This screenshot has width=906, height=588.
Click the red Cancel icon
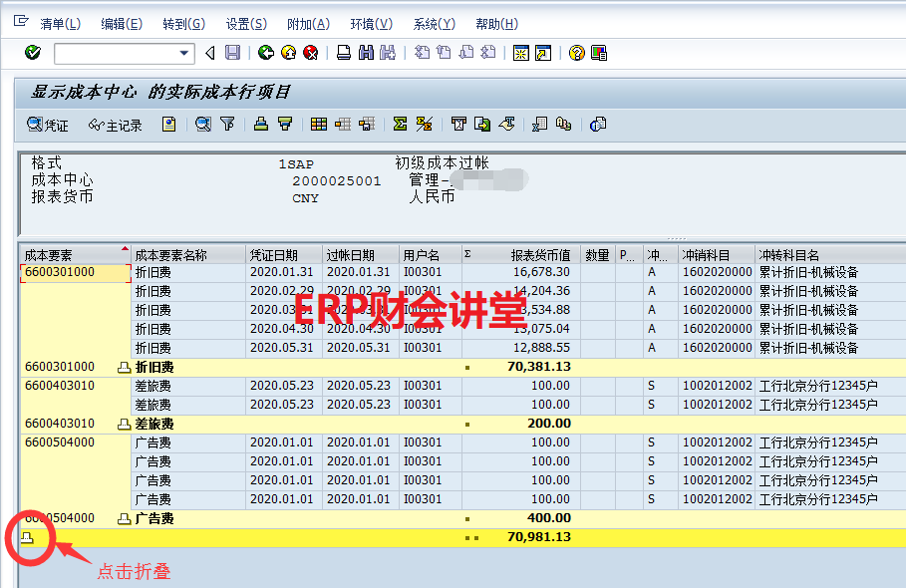[x=310, y=53]
